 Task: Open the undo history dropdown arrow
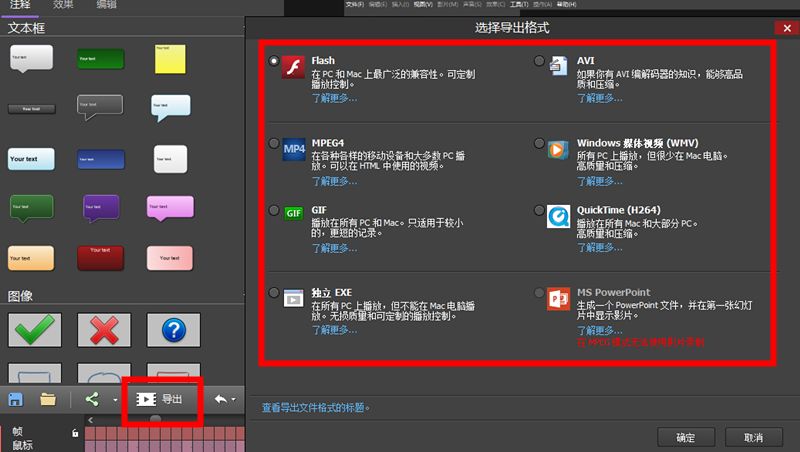pos(234,399)
